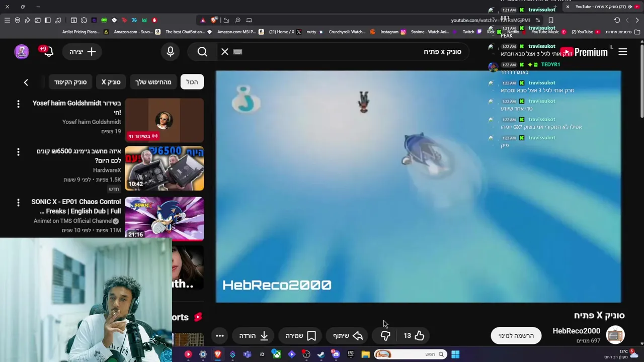Click the voice search microphone icon
This screenshot has width=644, height=362.
click(170, 52)
